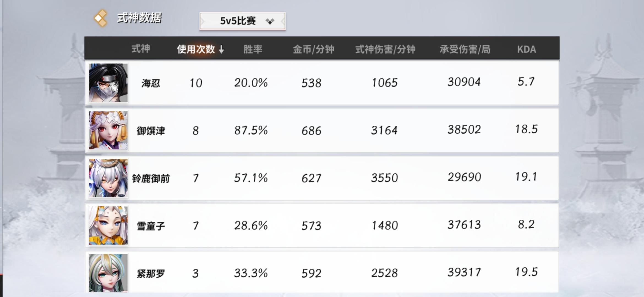The height and width of the screenshot is (297, 644).
Task: Click the 紧那罗 row's 19.5 KDA value
Action: click(x=526, y=272)
